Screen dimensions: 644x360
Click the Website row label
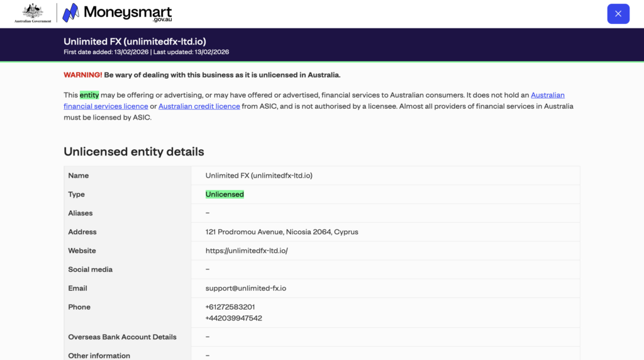tap(82, 250)
